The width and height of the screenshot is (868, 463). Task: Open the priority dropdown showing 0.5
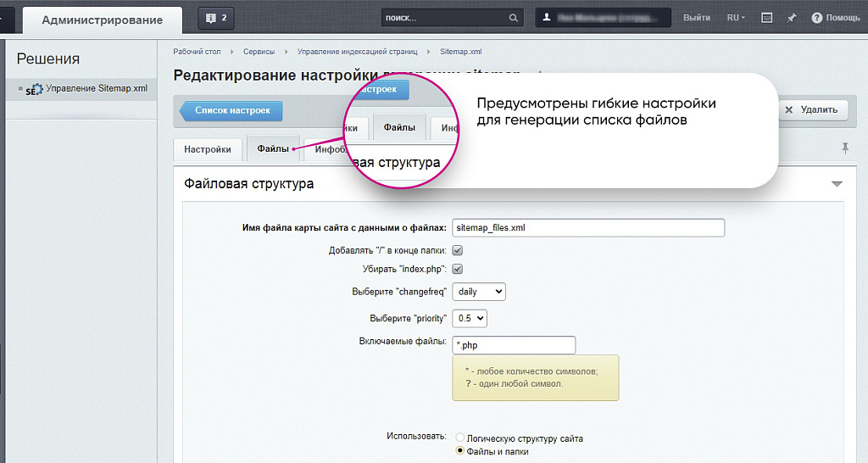tap(470, 318)
